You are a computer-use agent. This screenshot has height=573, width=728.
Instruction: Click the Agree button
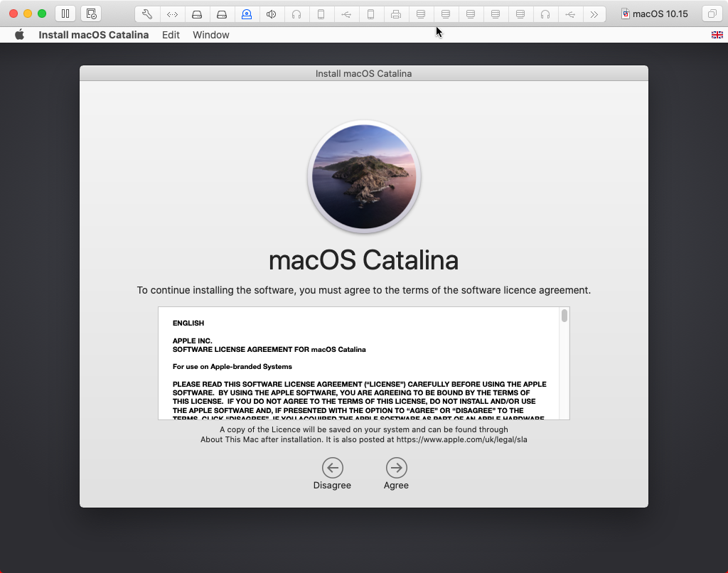point(396,468)
